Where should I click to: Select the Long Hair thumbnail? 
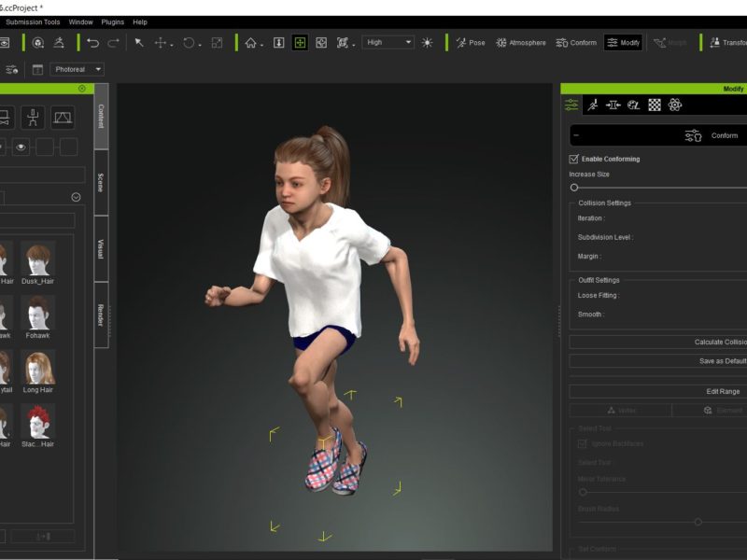[x=38, y=369]
